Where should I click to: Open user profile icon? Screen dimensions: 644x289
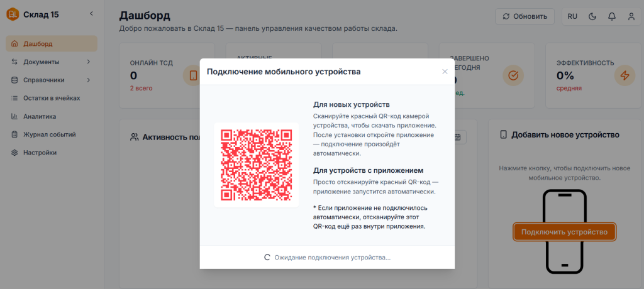631,16
